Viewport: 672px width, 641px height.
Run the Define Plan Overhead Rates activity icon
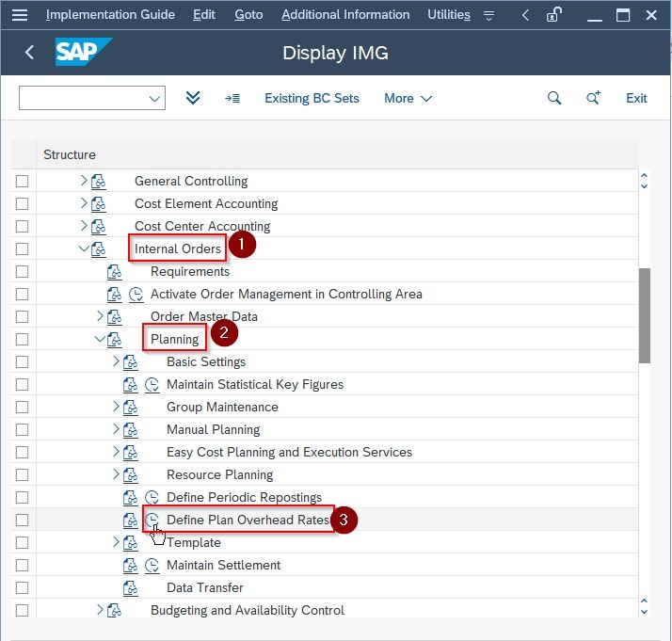[x=152, y=521]
